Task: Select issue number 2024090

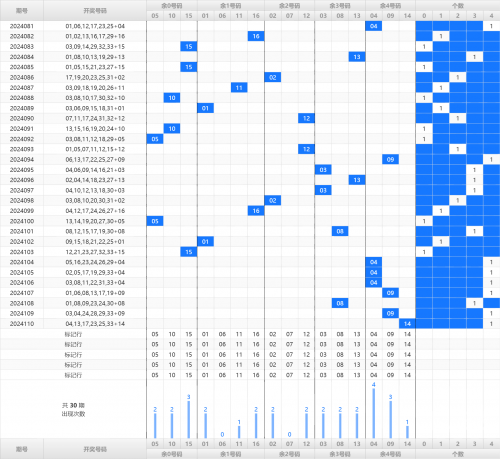Action: click(x=22, y=118)
